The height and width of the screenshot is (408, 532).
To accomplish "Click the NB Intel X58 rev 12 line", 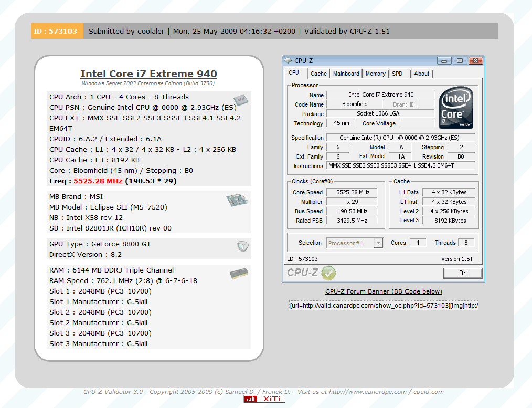I will (86, 217).
